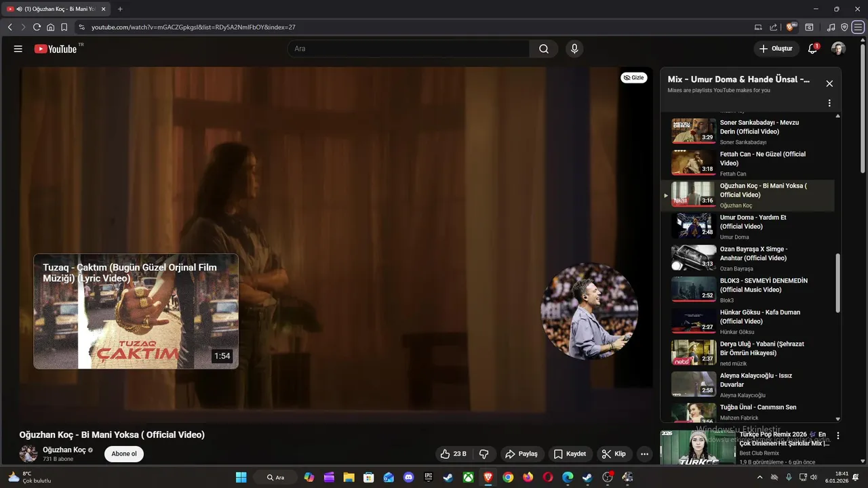
Task: Go back in browser history
Action: (x=9, y=27)
